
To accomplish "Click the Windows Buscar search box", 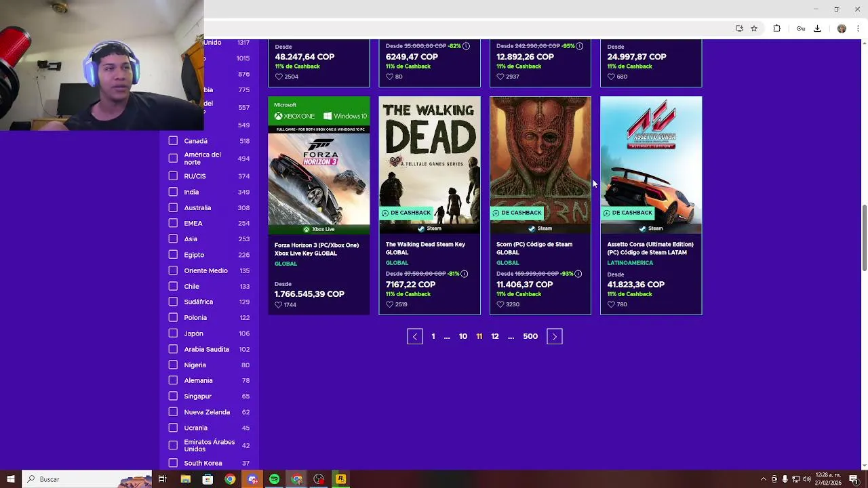I will pyautogui.click(x=87, y=479).
